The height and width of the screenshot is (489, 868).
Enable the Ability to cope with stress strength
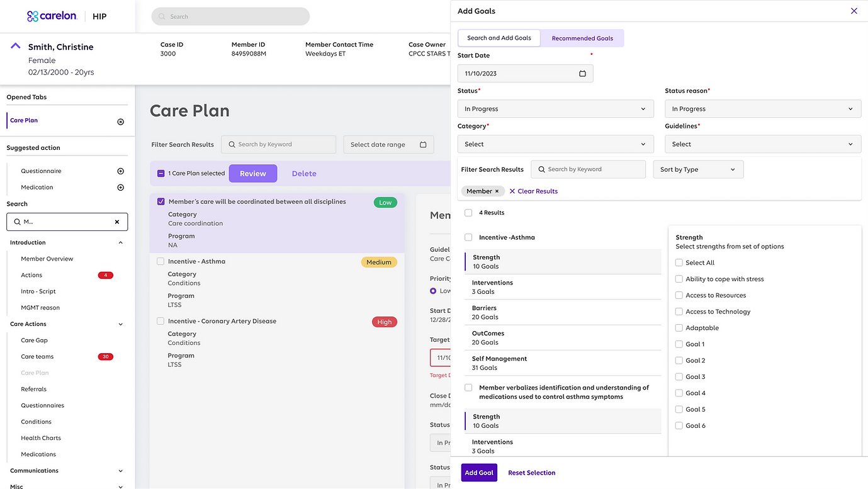point(679,278)
